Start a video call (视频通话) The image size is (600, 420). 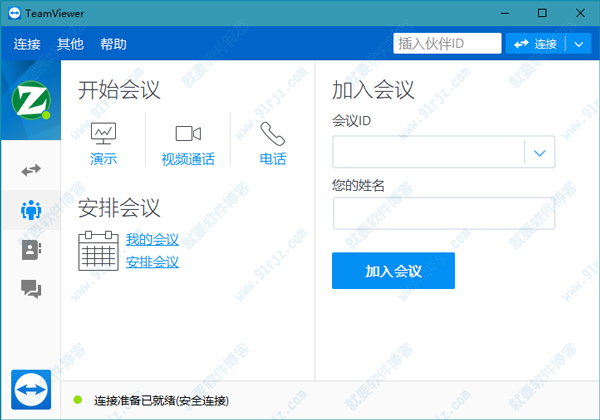point(188,144)
